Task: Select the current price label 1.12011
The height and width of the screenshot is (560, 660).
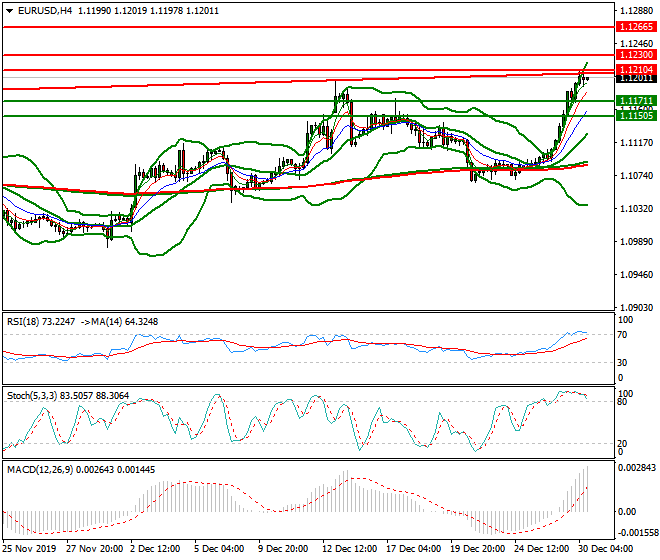Action: tap(636, 78)
